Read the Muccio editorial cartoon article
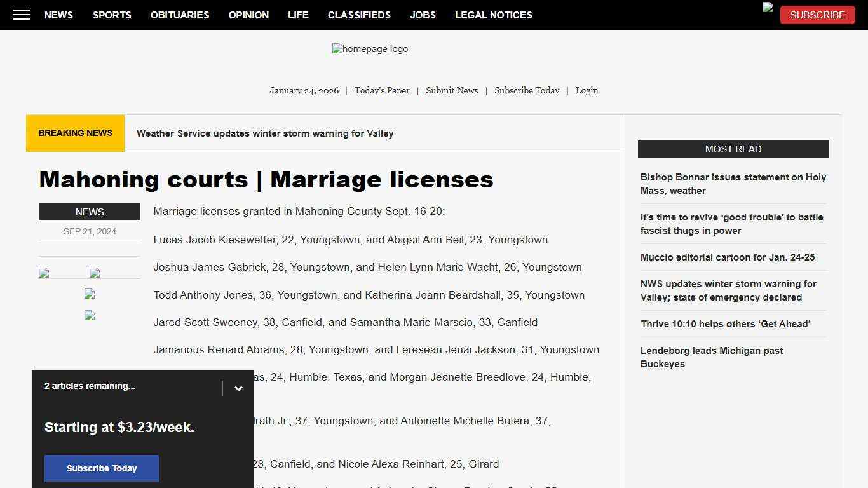This screenshot has height=488, width=868. [728, 257]
